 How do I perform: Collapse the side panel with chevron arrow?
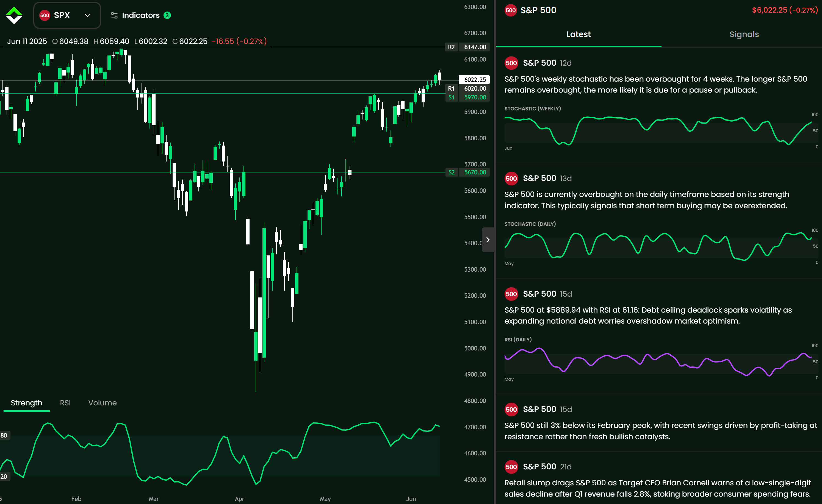coord(488,240)
